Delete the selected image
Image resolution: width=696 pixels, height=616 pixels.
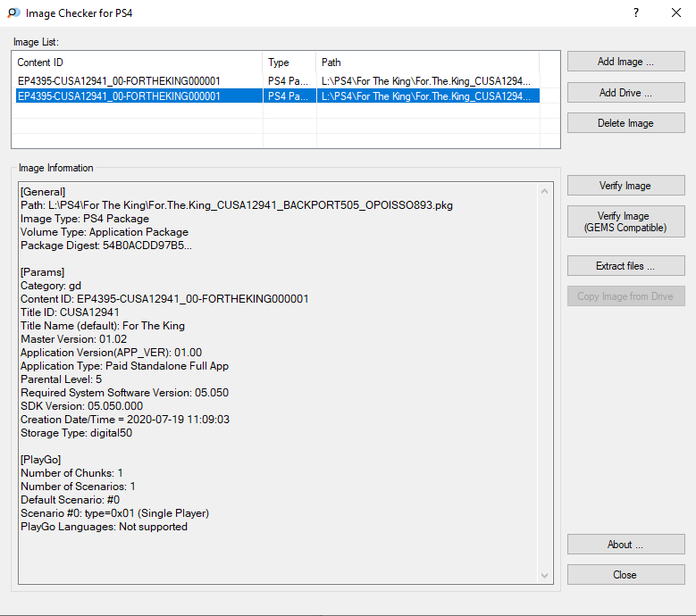pos(626,123)
